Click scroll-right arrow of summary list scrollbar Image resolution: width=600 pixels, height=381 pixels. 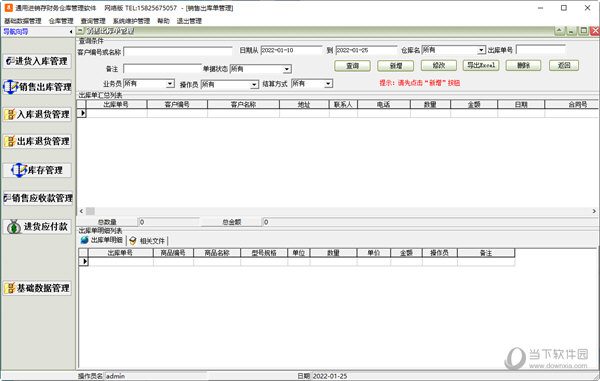[594, 211]
